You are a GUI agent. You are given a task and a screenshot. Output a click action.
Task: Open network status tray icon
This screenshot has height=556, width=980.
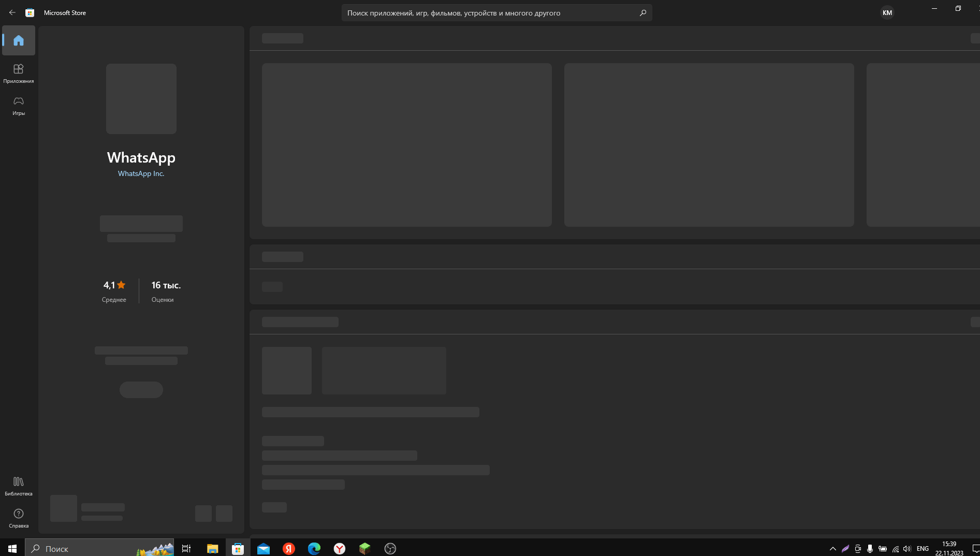point(895,548)
